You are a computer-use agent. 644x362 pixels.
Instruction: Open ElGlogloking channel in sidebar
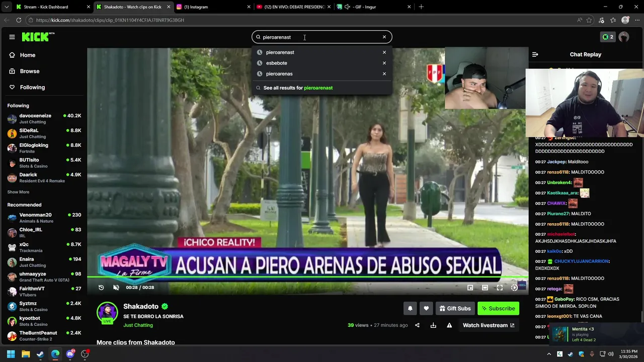pyautogui.click(x=44, y=148)
